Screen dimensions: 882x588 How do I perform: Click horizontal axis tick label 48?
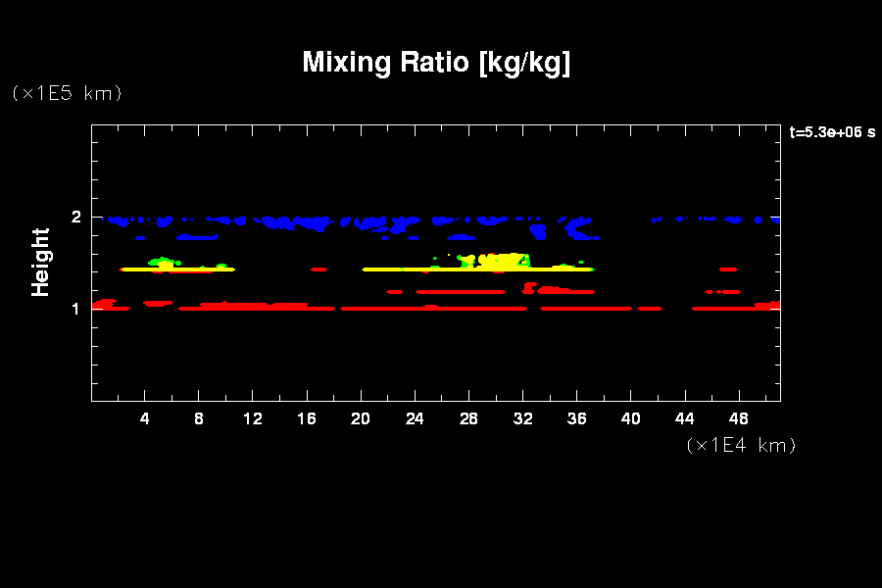tap(738, 418)
